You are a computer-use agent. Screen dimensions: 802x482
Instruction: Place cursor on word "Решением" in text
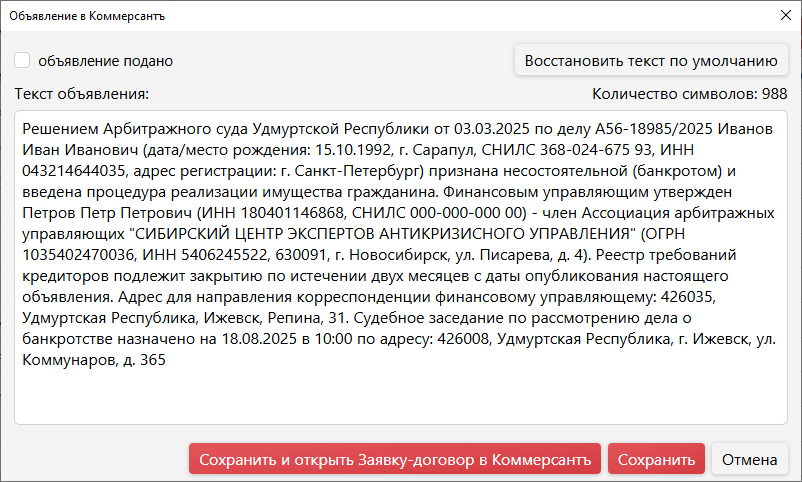pyautogui.click(x=60, y=128)
